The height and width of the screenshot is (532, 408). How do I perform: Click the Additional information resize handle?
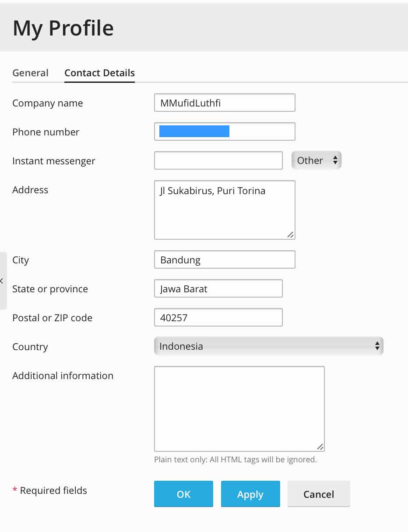point(320,447)
